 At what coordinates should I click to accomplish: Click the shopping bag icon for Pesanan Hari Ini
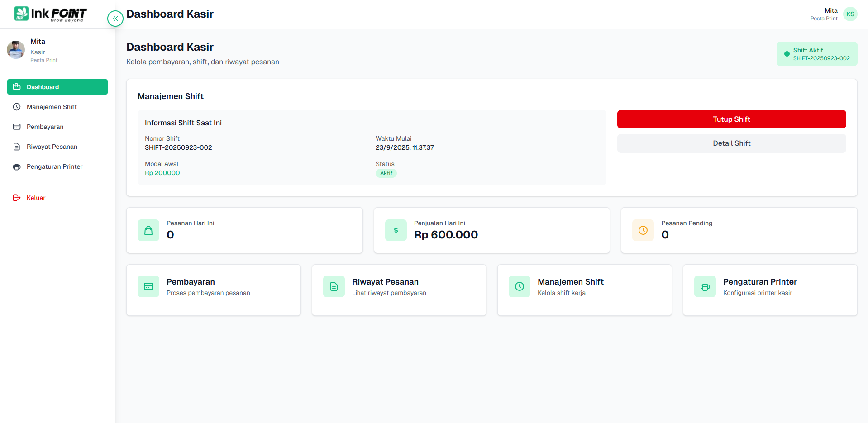click(x=148, y=230)
